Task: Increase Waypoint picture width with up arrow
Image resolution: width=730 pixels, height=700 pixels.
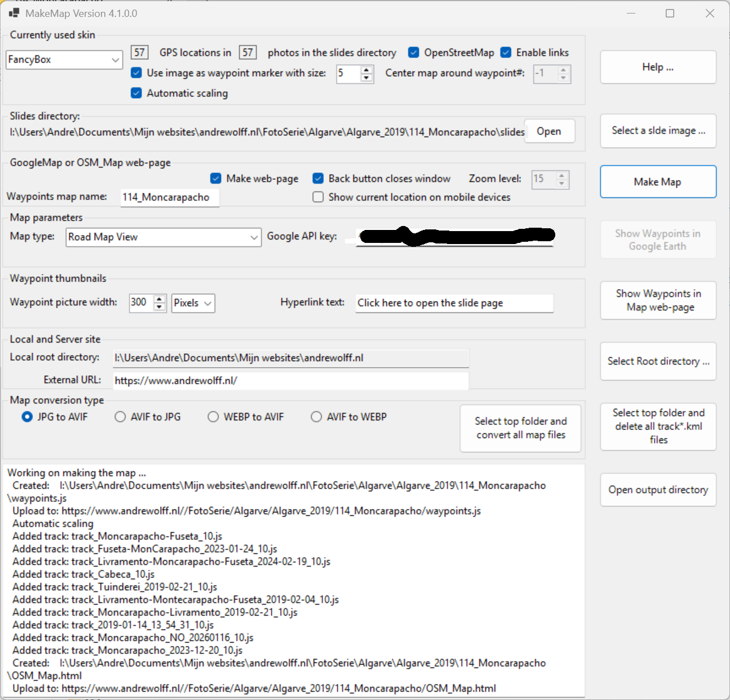Action: click(x=160, y=299)
